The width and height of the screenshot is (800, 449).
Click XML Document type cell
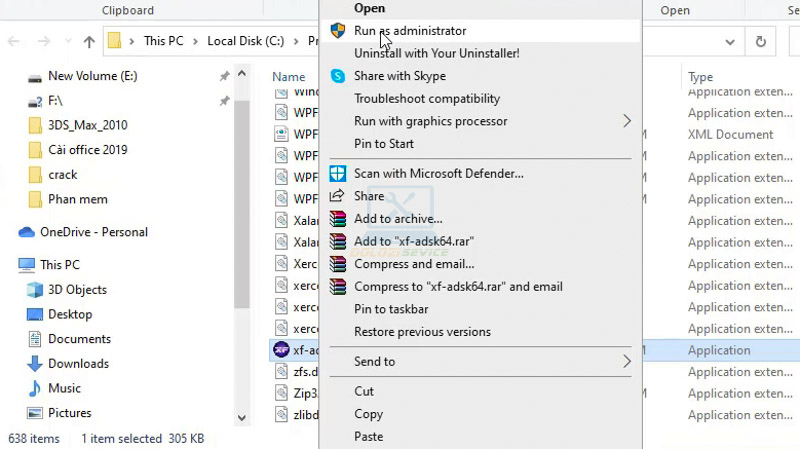point(731,135)
